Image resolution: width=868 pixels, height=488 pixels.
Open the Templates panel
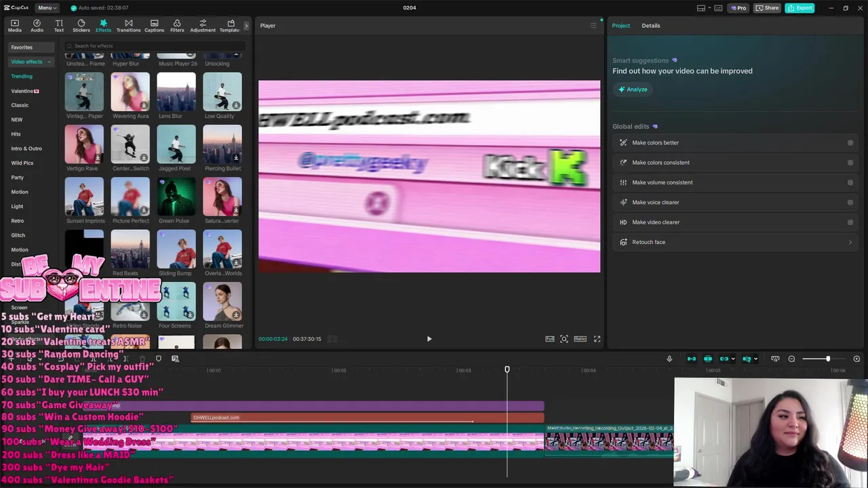(231, 26)
